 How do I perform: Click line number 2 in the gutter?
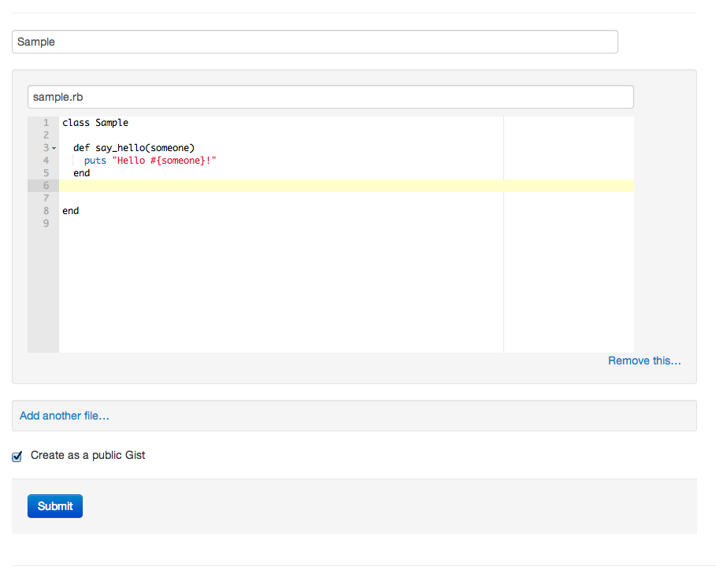[46, 135]
